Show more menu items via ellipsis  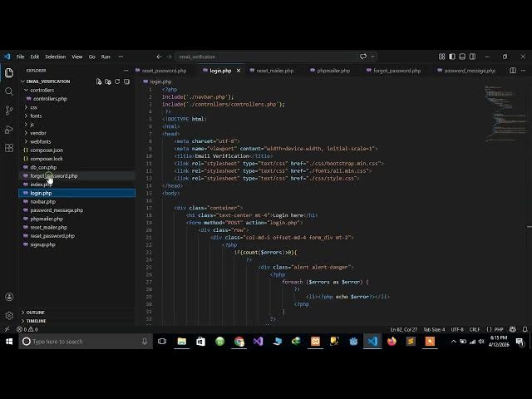121,57
